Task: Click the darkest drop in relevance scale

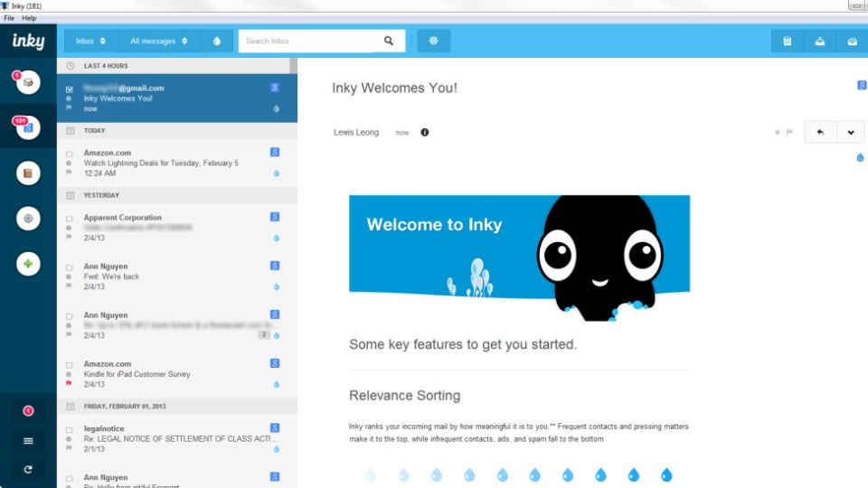Action: (666, 474)
